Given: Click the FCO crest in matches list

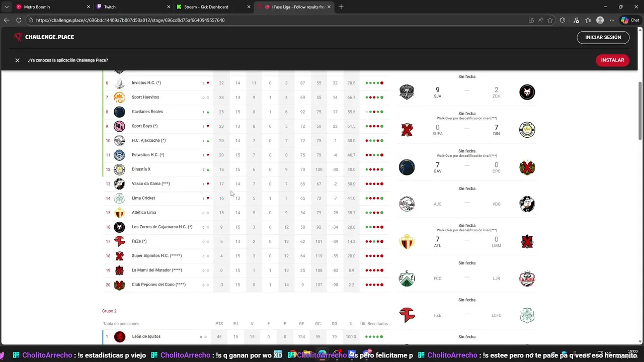Looking at the screenshot, I should [407, 279].
